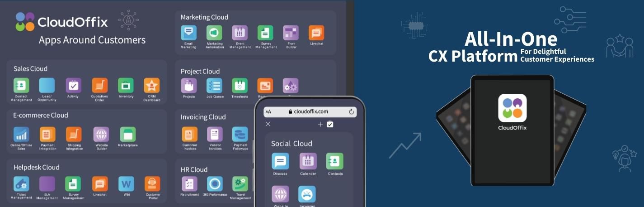This screenshot has width=644, height=207.
Task: Select Survey Management under Helpdesk Cloud
Action: [73, 184]
